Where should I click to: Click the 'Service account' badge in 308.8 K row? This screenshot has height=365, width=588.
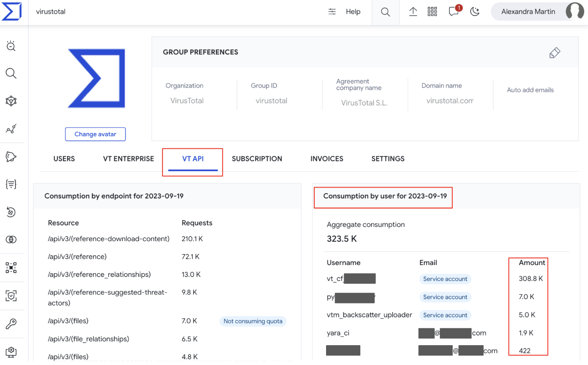pyautogui.click(x=445, y=279)
